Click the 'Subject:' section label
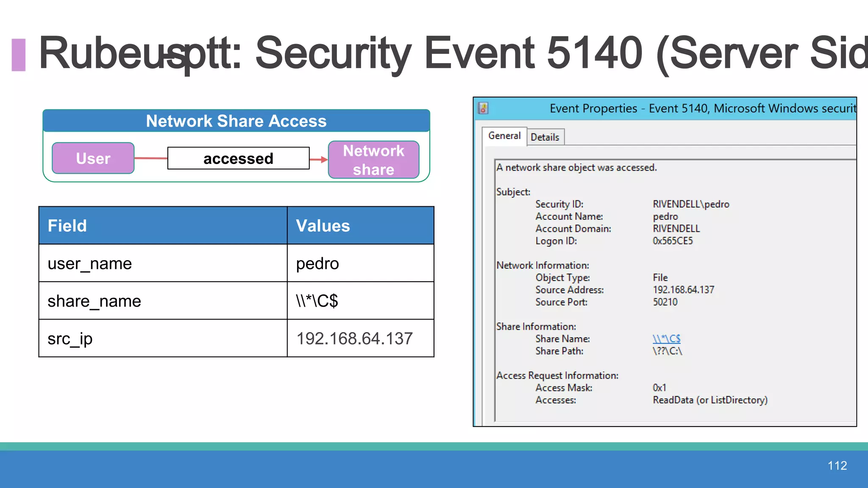The width and height of the screenshot is (868, 488). tap(513, 192)
